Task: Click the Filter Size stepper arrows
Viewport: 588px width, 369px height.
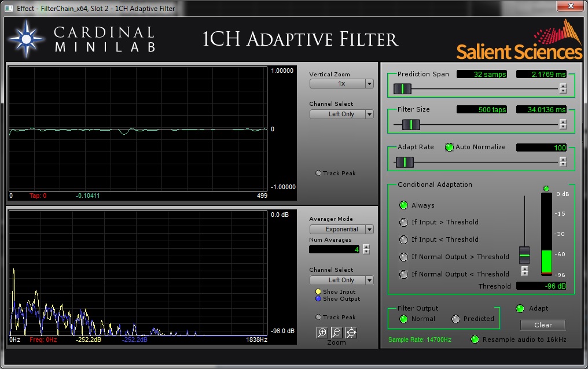Action: (563, 124)
